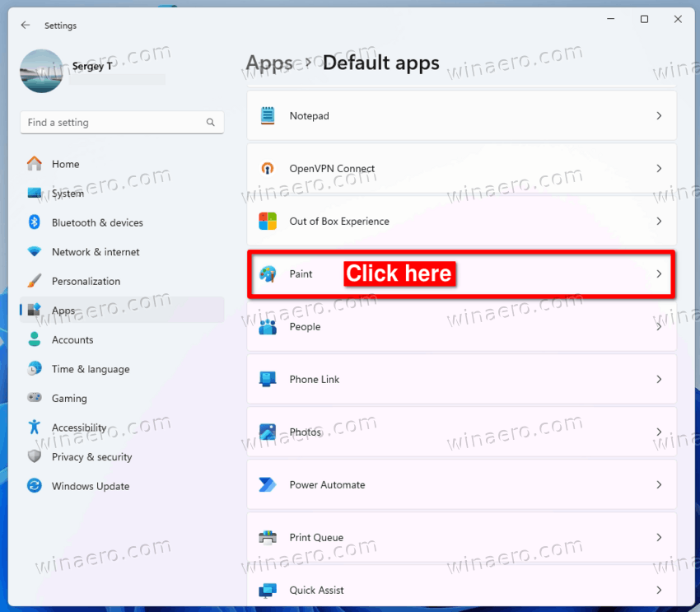Image resolution: width=700 pixels, height=612 pixels.
Task: Expand the Phone Link row chevron
Action: (x=659, y=380)
